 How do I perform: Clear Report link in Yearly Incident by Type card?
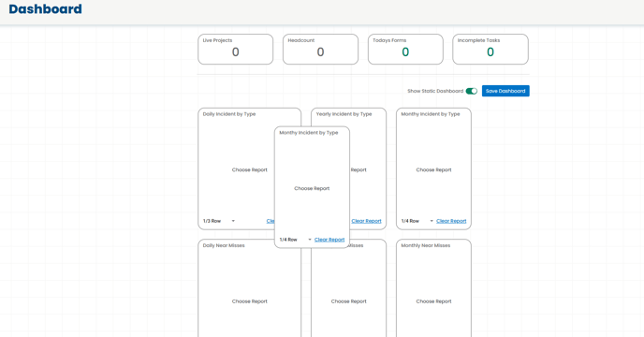click(366, 221)
